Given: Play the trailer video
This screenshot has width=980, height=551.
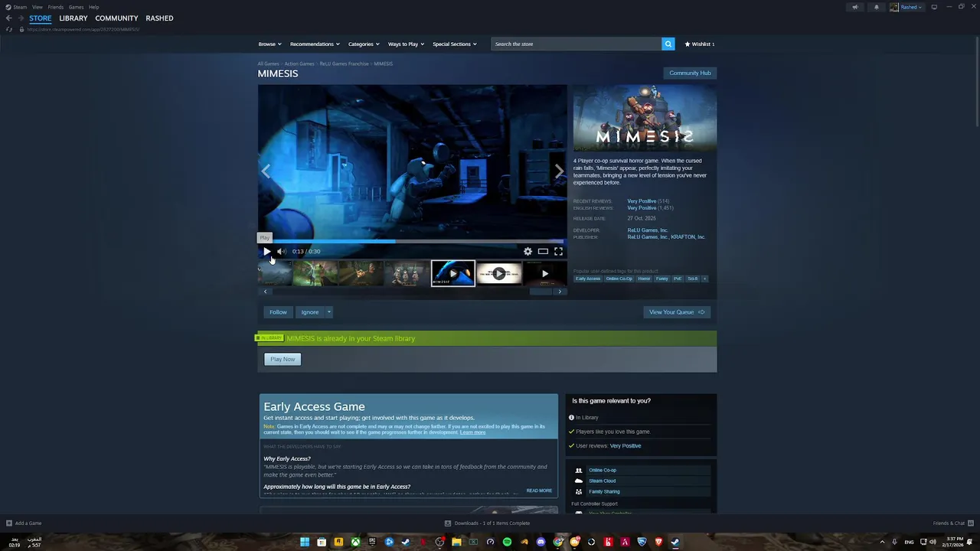Looking at the screenshot, I should click(266, 251).
